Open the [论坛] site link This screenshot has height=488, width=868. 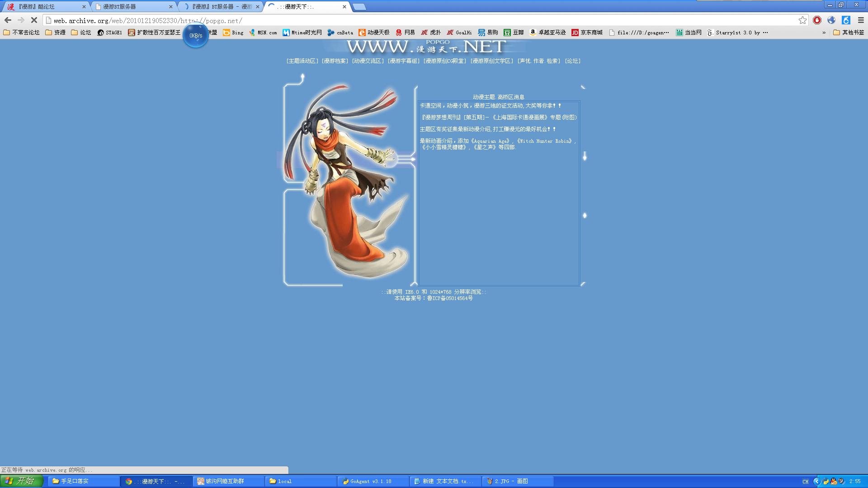(573, 61)
